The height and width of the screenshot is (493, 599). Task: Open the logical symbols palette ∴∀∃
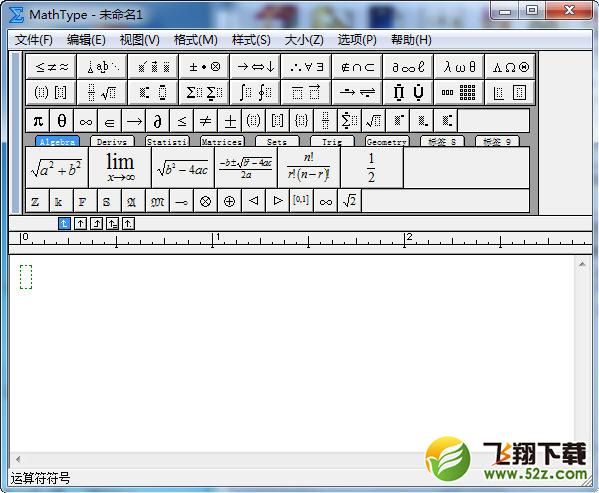pyautogui.click(x=306, y=67)
